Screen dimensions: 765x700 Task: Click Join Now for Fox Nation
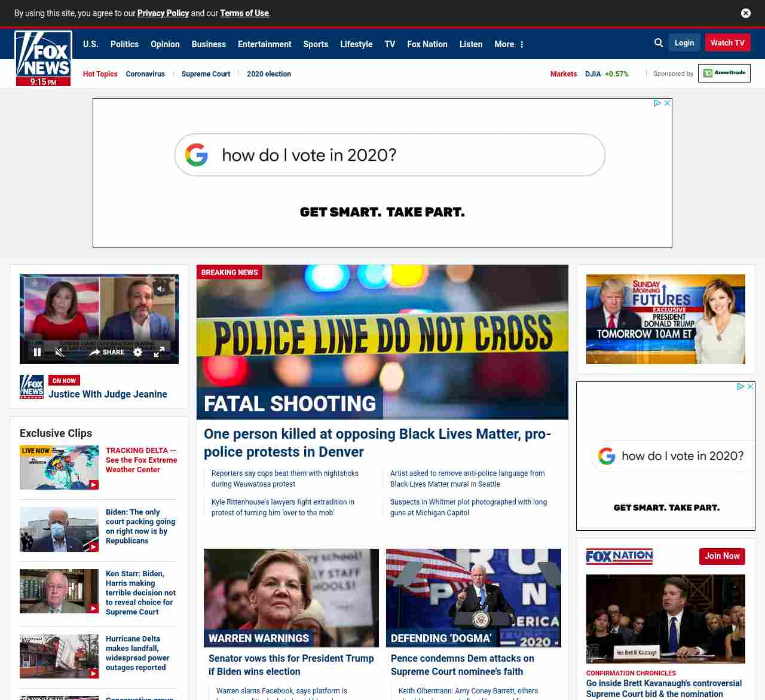[722, 556]
